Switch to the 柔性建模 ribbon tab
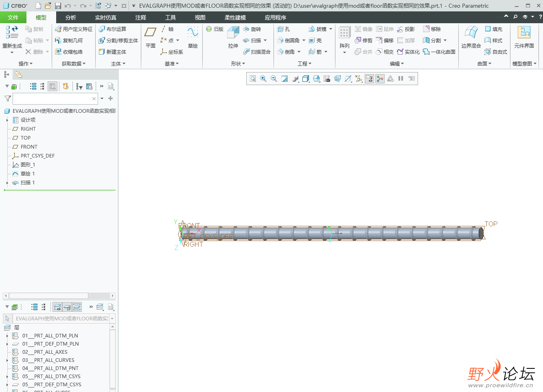Image resolution: width=543 pixels, height=392 pixels. coord(235,18)
